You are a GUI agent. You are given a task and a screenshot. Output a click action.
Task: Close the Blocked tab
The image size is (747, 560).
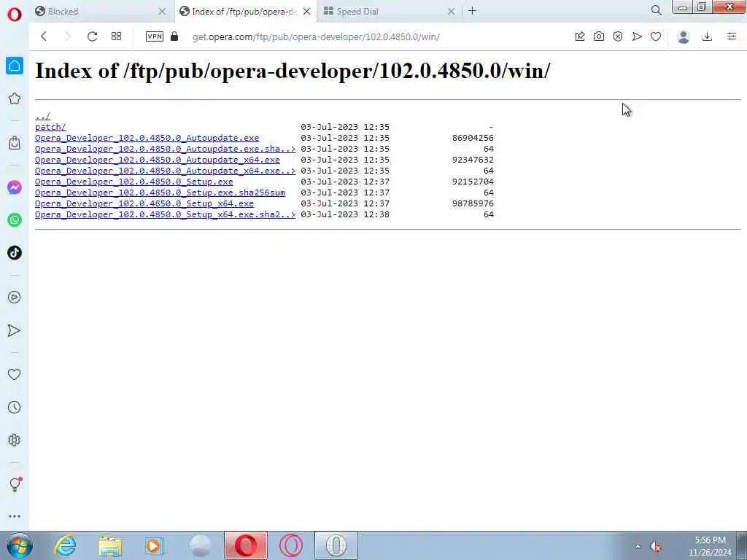pyautogui.click(x=163, y=11)
